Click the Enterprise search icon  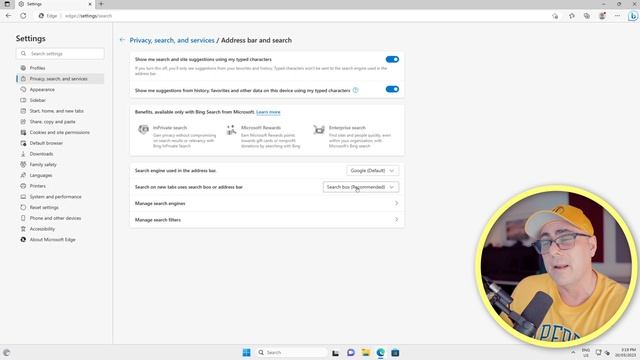tap(319, 129)
